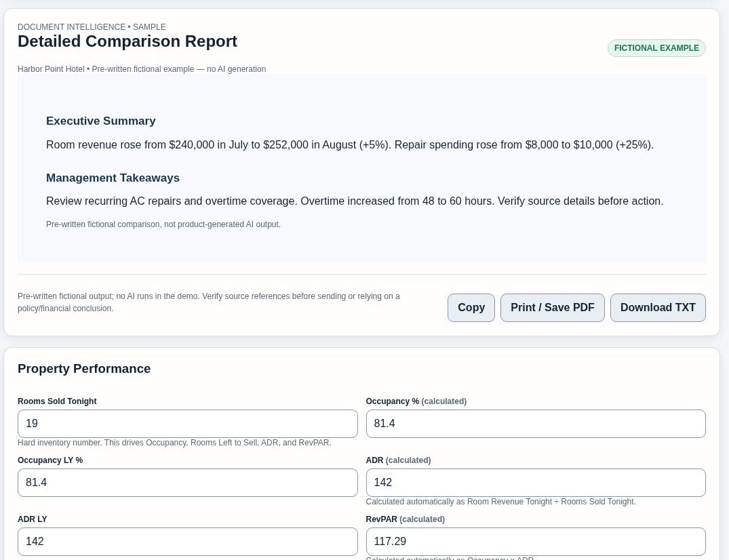Click the 'Harbor Point Hotel' subtitle line

142,68
